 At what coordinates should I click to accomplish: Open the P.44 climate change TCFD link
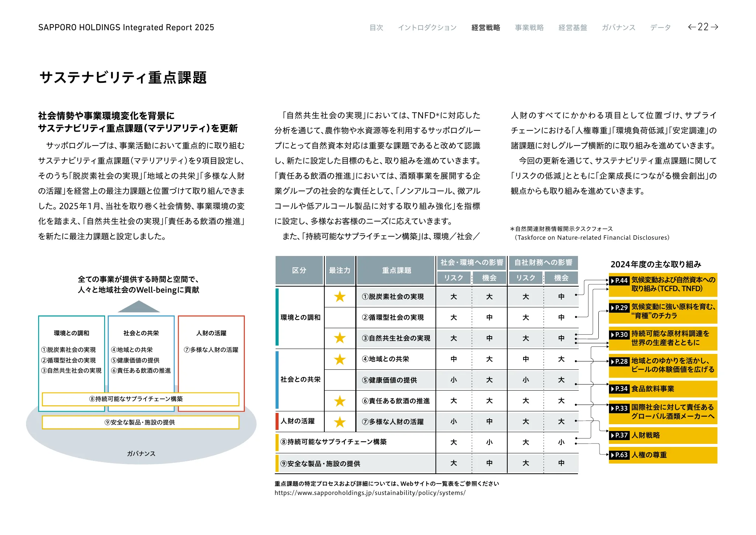point(663,284)
